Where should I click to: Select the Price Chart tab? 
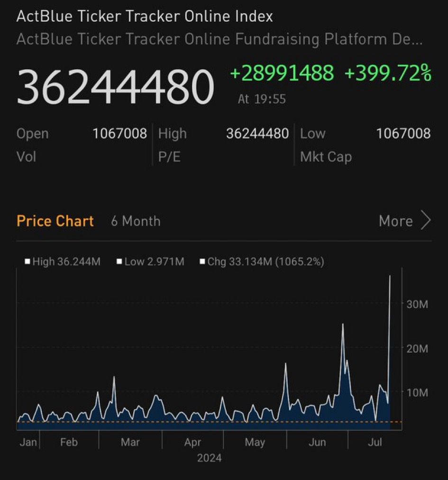[x=55, y=221]
